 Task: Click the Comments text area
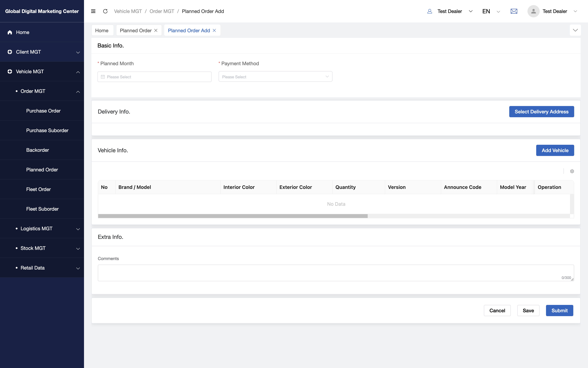pos(336,273)
